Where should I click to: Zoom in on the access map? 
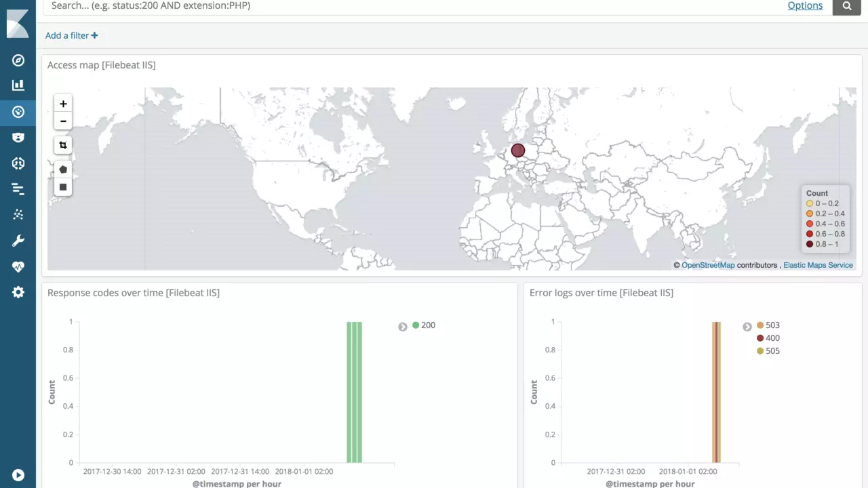(63, 104)
